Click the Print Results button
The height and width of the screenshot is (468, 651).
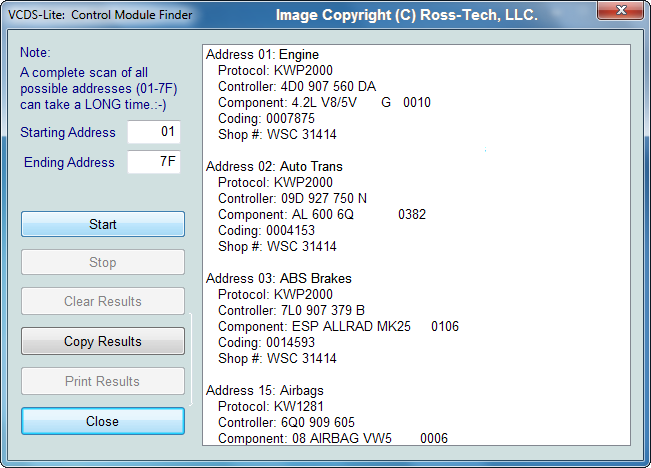pyautogui.click(x=103, y=381)
